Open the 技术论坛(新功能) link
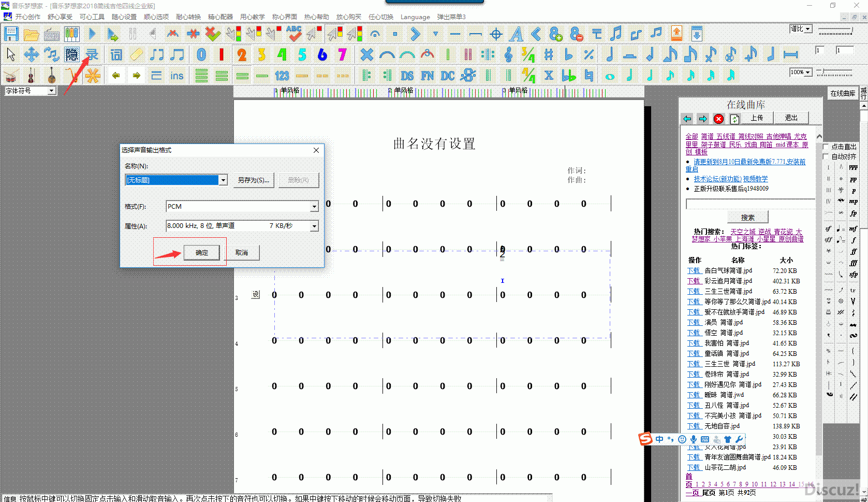868x502 pixels. (x=717, y=179)
